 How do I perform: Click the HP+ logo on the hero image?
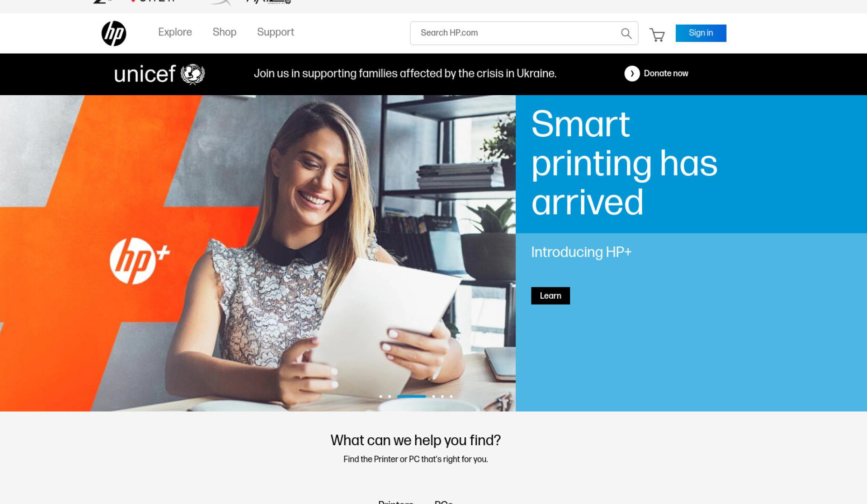coord(140,261)
